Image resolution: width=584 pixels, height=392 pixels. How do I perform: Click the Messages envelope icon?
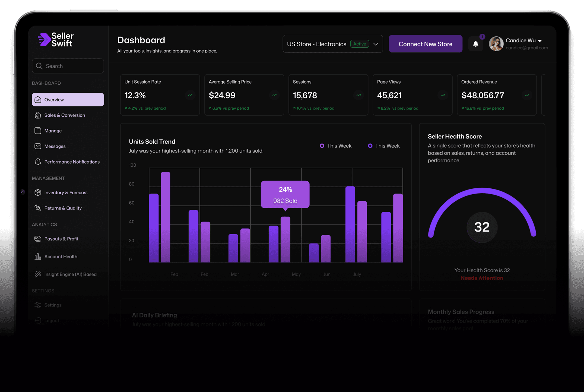[x=38, y=146]
